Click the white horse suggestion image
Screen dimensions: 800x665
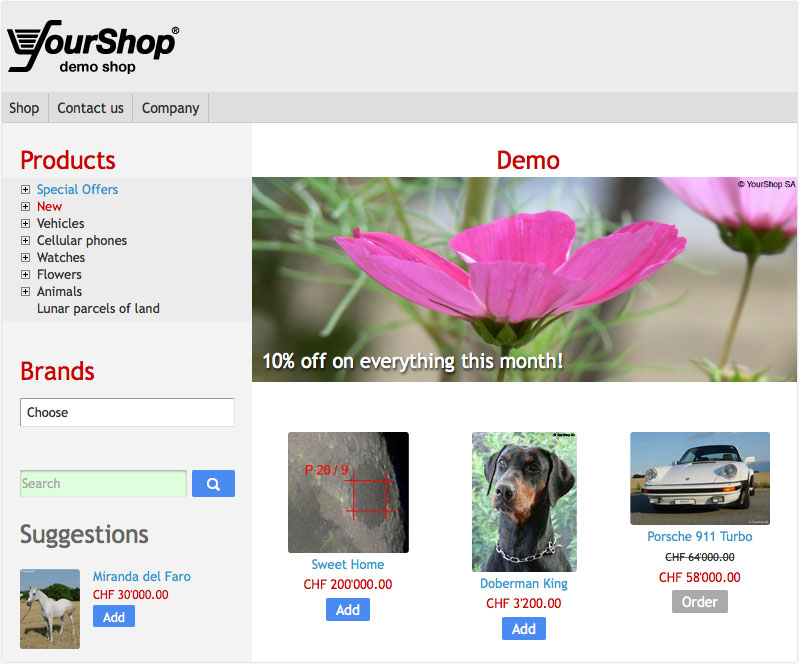(x=50, y=609)
